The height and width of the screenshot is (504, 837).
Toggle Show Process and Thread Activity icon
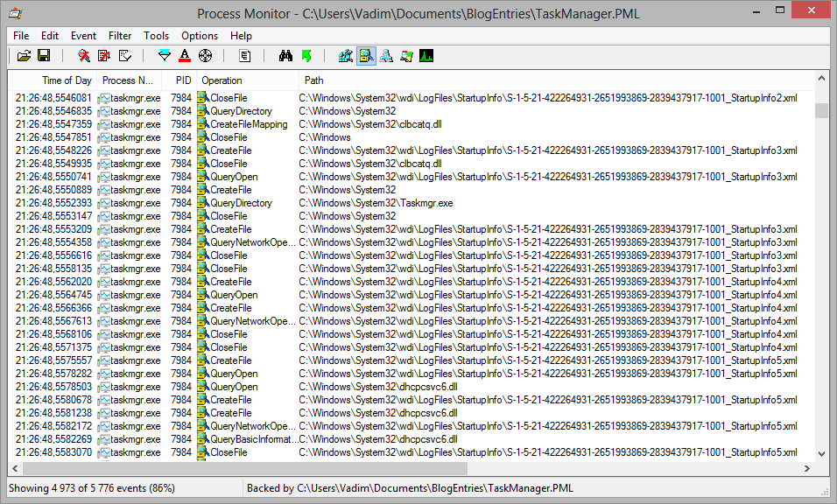point(406,55)
